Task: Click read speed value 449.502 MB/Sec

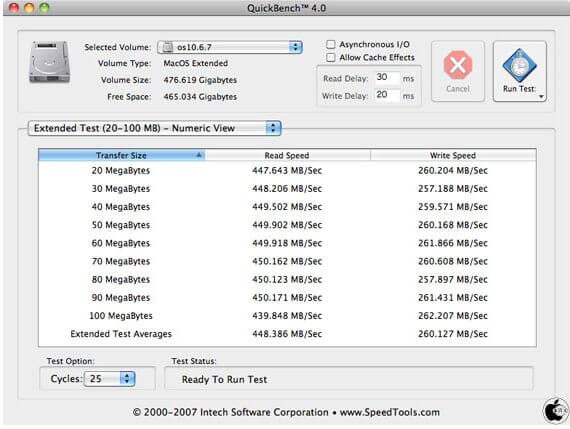Action: [x=287, y=207]
